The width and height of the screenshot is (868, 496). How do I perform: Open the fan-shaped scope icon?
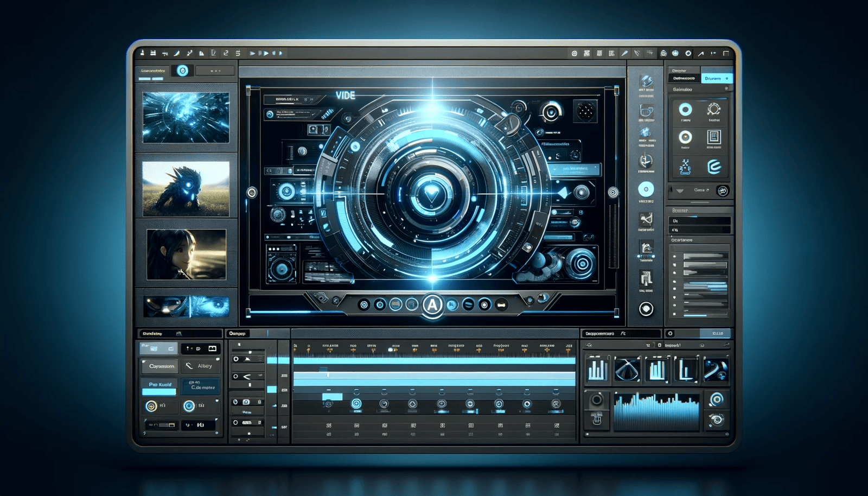tap(627, 370)
